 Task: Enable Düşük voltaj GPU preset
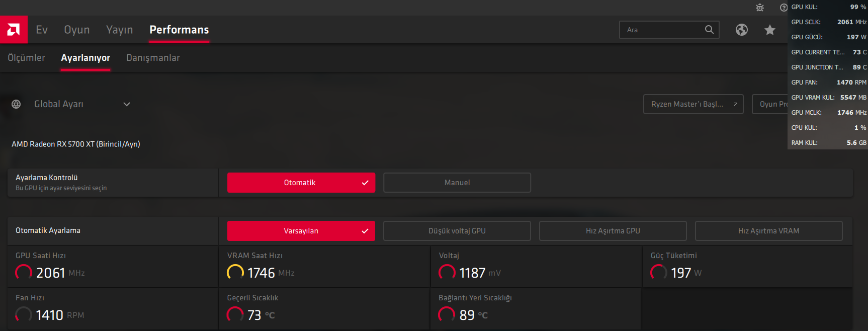457,231
